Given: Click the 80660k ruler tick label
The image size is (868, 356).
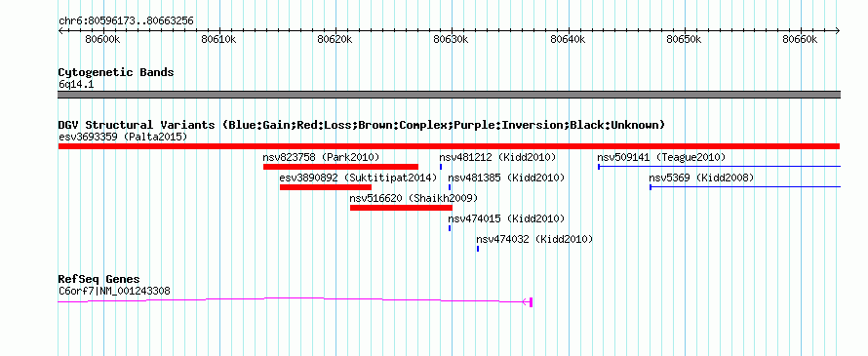Looking at the screenshot, I should [801, 39].
